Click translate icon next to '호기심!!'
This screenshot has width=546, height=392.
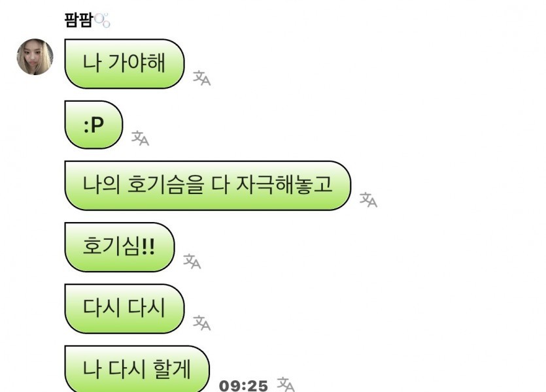(192, 261)
